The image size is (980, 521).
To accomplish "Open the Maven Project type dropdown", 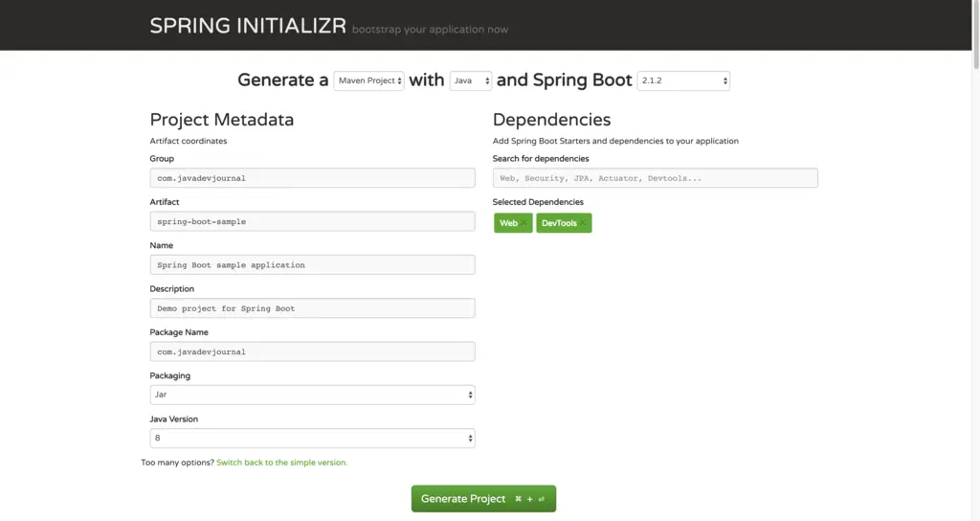I will coord(368,80).
